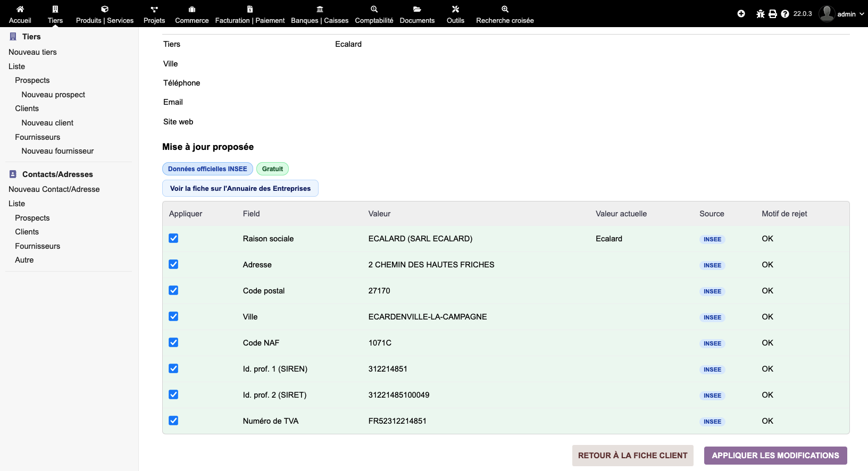The image size is (868, 471).
Task: Click the bug report icon
Action: click(761, 14)
